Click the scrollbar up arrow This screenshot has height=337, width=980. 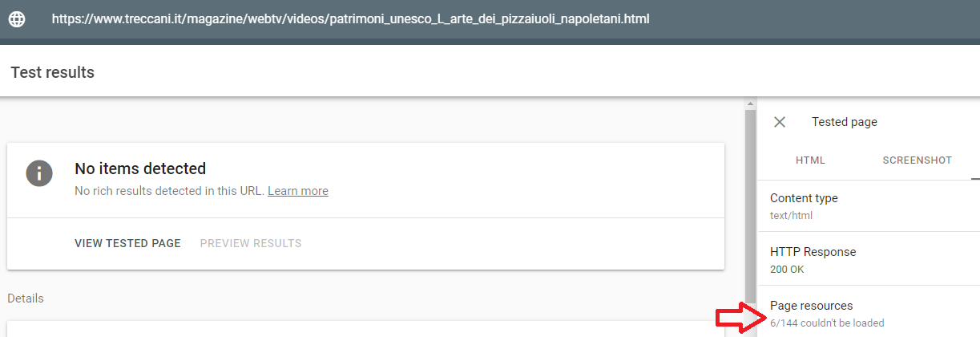[x=751, y=104]
